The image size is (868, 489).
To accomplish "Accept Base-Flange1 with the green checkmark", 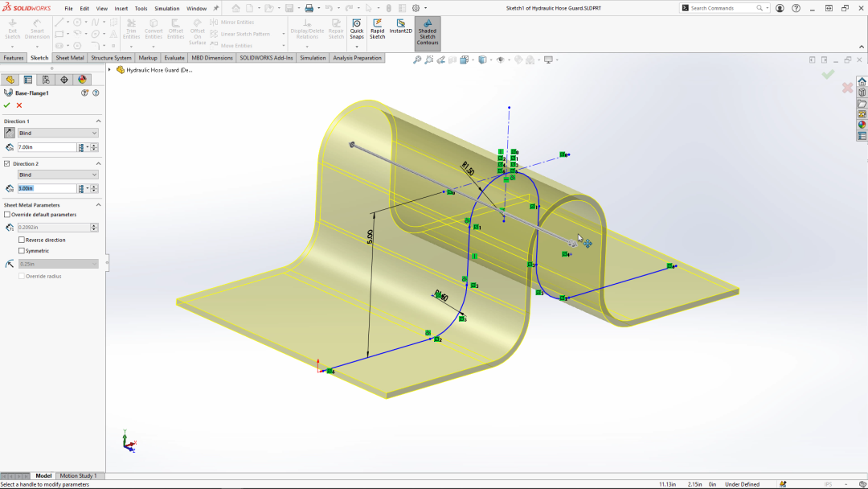I will 6,106.
